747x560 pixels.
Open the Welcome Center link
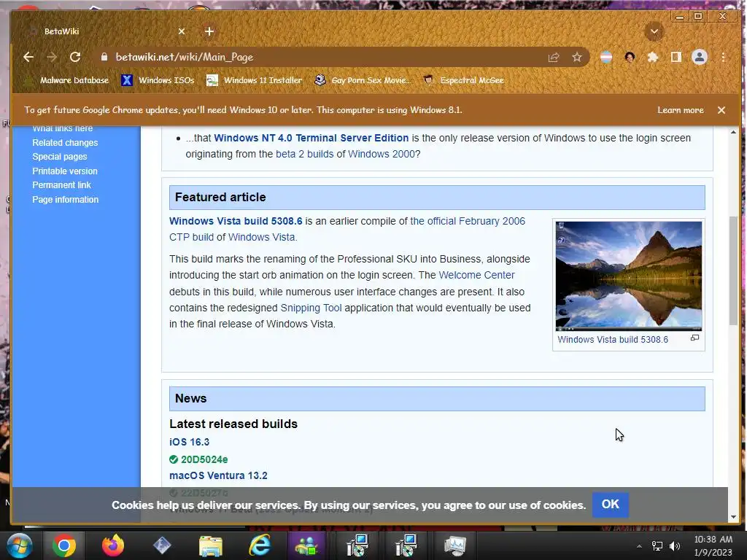[x=476, y=275]
